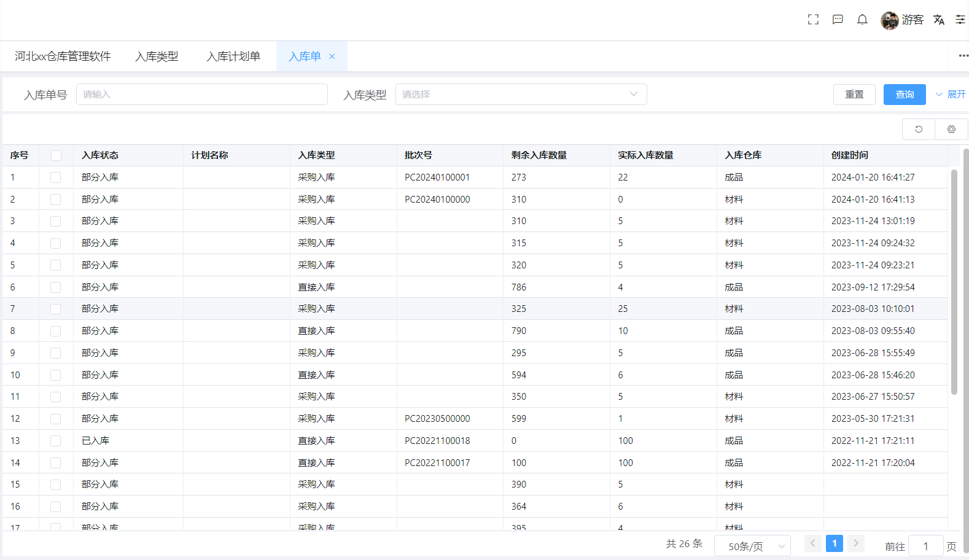Open the tab options ellipsis menu
This screenshot has height=560, width=969.
point(963,56)
